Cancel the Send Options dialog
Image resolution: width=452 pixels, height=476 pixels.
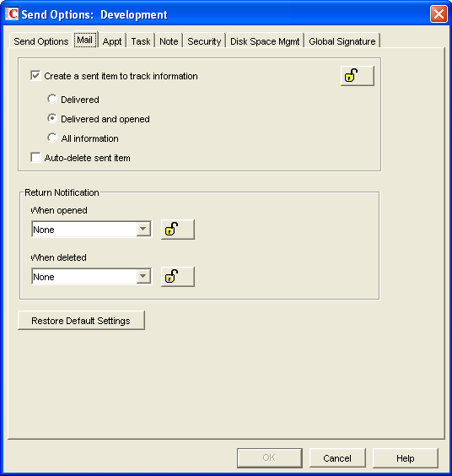(x=337, y=457)
